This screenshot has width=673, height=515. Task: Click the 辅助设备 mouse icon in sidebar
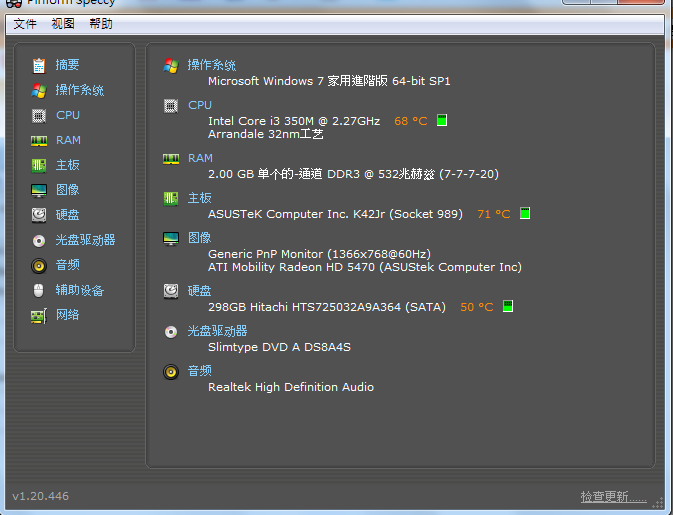[39, 291]
